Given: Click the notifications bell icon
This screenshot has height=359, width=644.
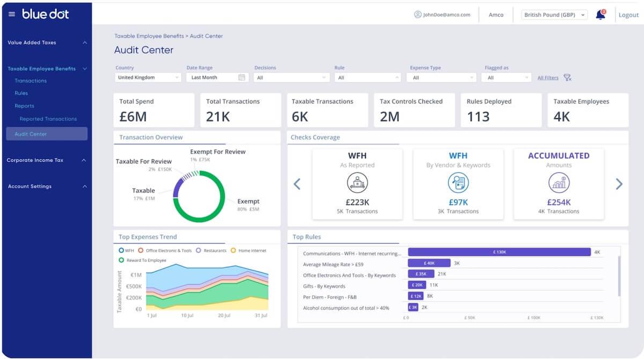Looking at the screenshot, I should pos(600,15).
